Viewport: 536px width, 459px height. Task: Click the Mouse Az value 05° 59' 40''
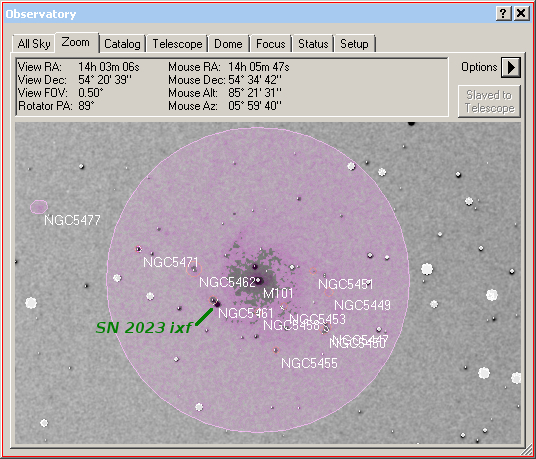[255, 106]
